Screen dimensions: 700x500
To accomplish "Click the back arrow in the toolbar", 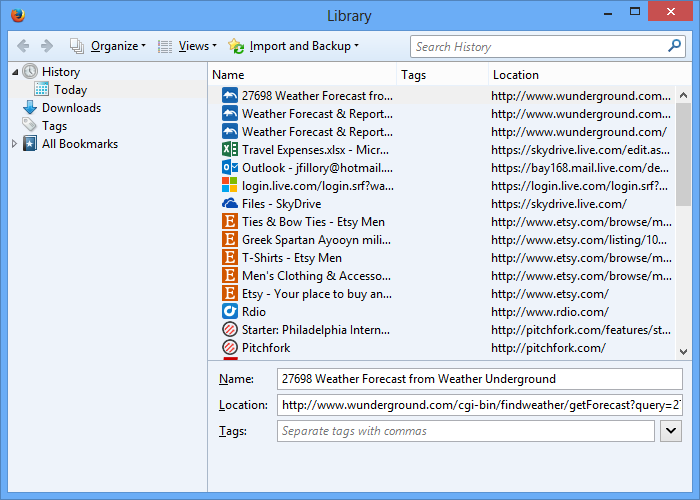I will click(x=23, y=46).
